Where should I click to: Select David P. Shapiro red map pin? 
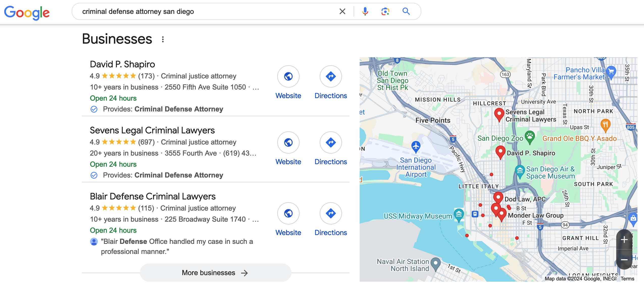500,152
